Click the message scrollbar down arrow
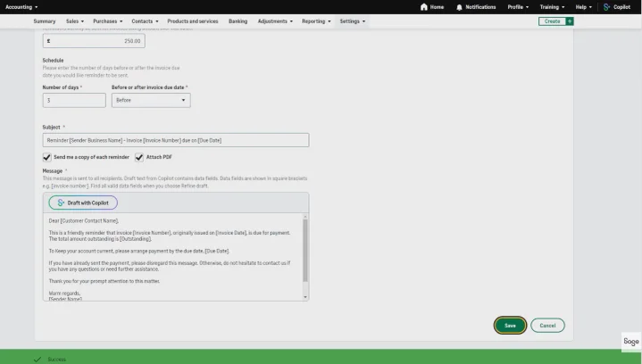Image resolution: width=642 pixels, height=364 pixels. tap(305, 297)
